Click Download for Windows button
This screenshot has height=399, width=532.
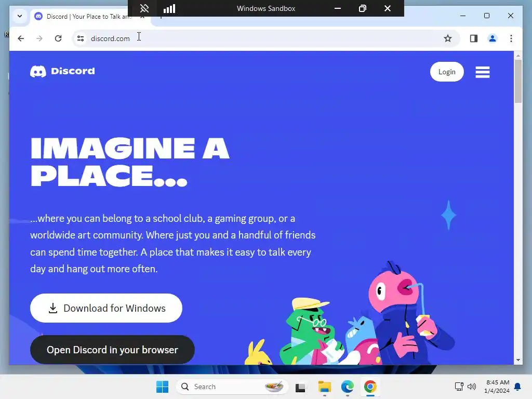(x=106, y=308)
